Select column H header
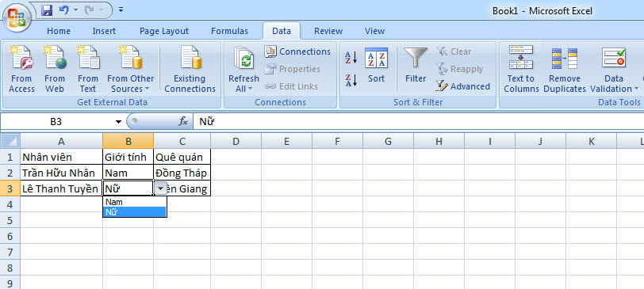The image size is (644, 289). (x=439, y=142)
